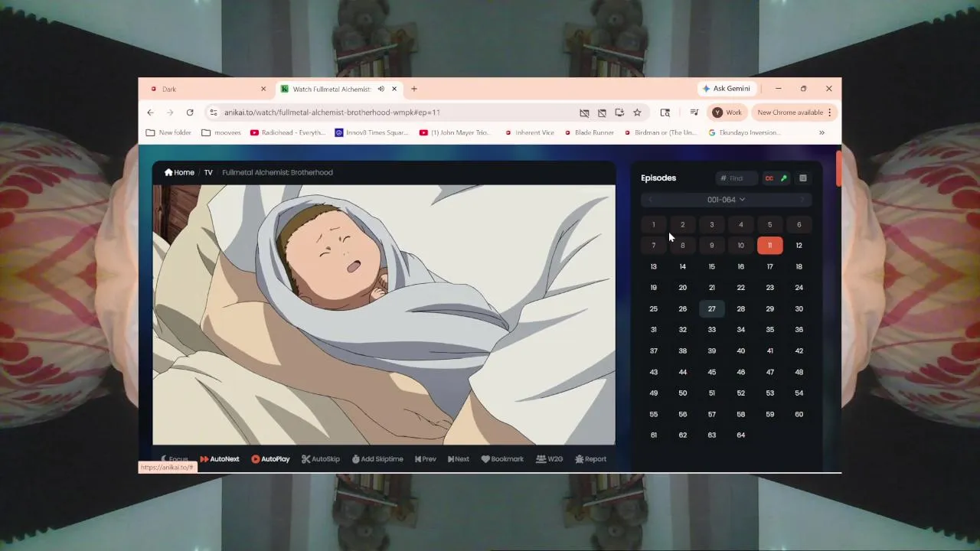Image resolution: width=980 pixels, height=551 pixels.
Task: Open the Birdman or (The Un... bookmark
Action: [660, 132]
